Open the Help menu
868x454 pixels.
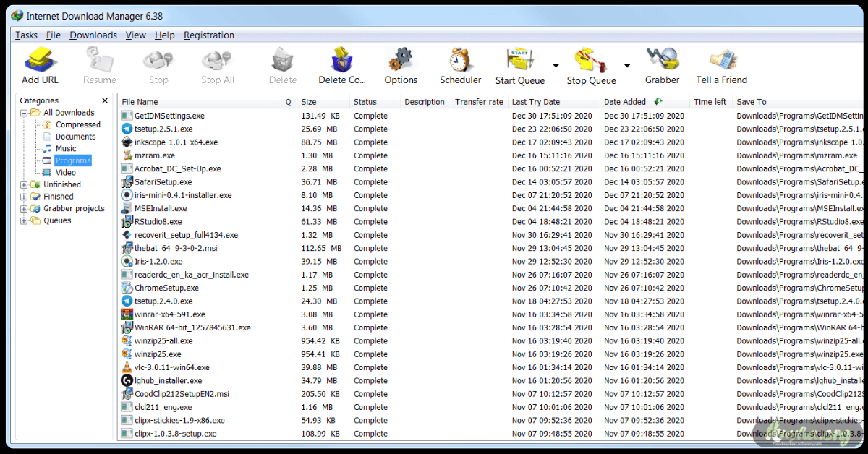(x=165, y=35)
